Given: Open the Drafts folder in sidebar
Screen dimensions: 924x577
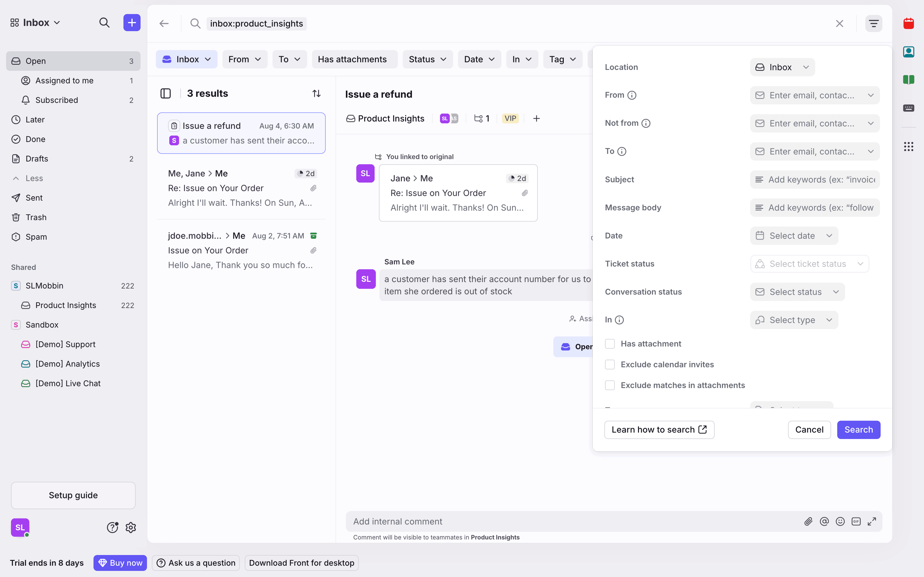Looking at the screenshot, I should tap(37, 159).
